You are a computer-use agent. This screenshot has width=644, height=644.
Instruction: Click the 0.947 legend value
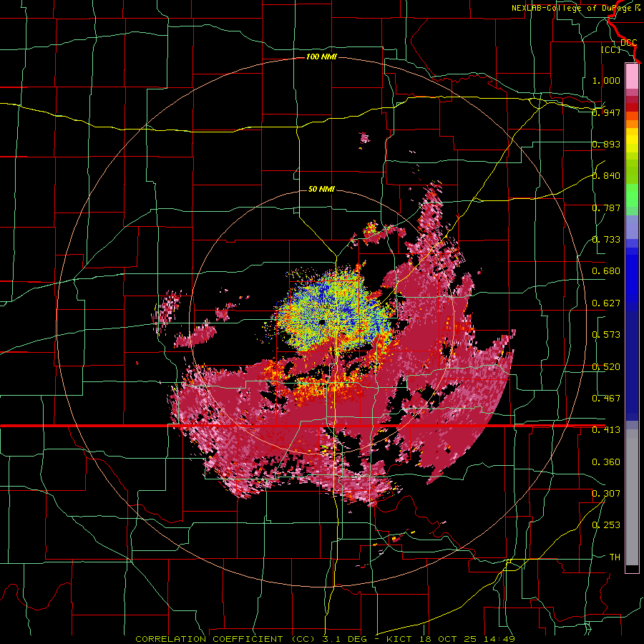(606, 112)
